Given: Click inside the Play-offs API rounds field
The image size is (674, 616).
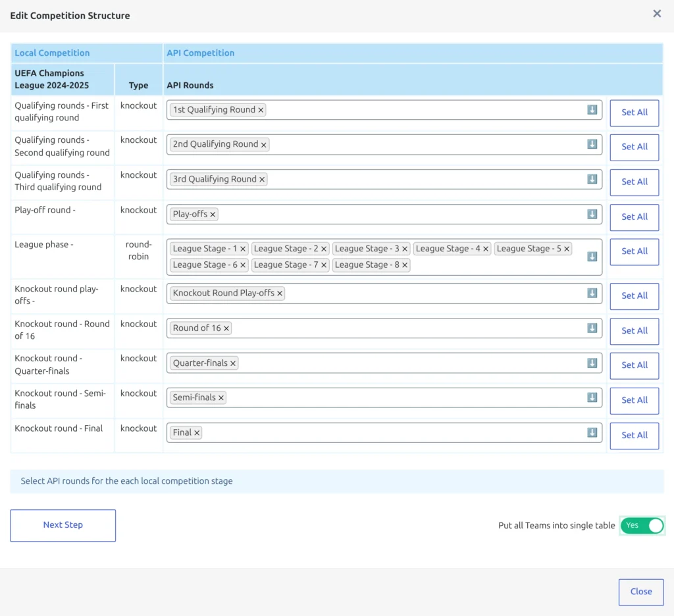Looking at the screenshot, I should point(384,214).
